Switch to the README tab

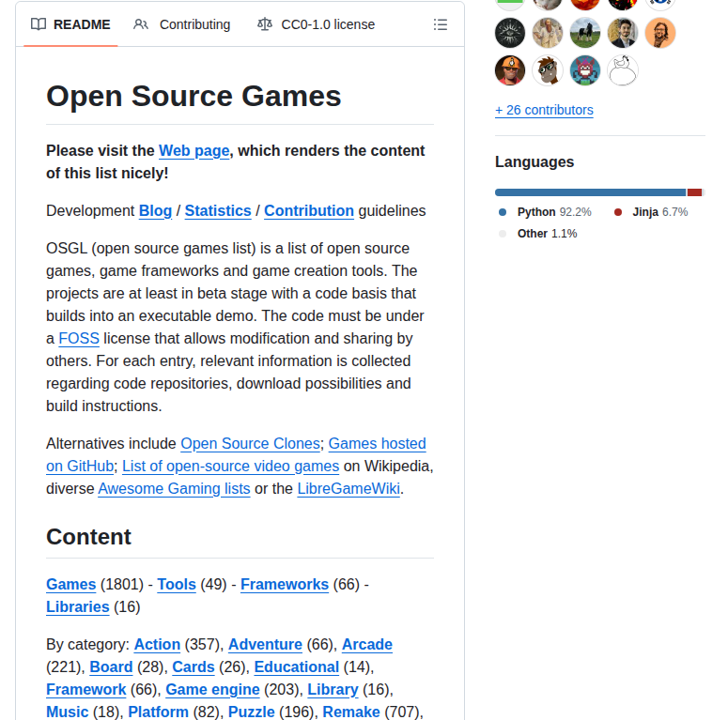click(70, 24)
